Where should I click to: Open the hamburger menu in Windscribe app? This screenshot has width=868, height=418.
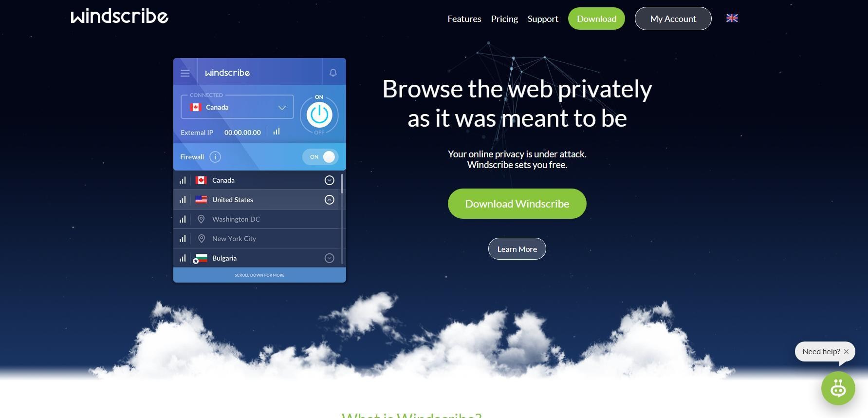pyautogui.click(x=185, y=73)
